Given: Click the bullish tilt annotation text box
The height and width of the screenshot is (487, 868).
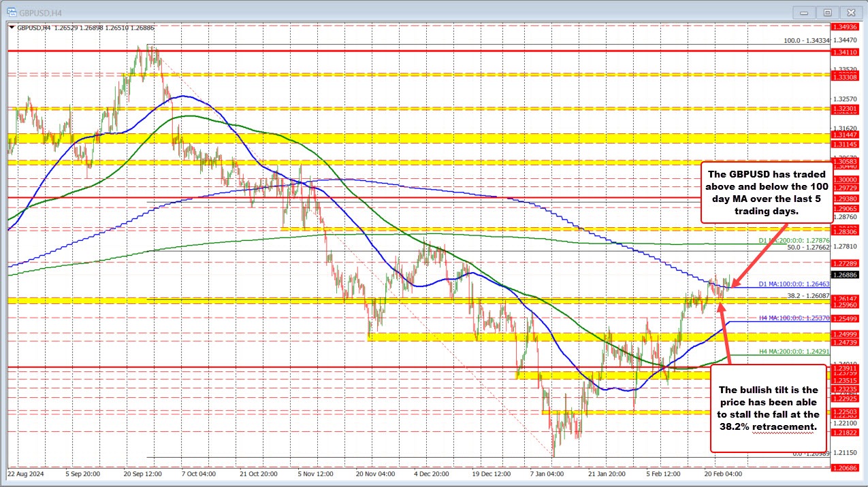Looking at the screenshot, I should [767, 408].
